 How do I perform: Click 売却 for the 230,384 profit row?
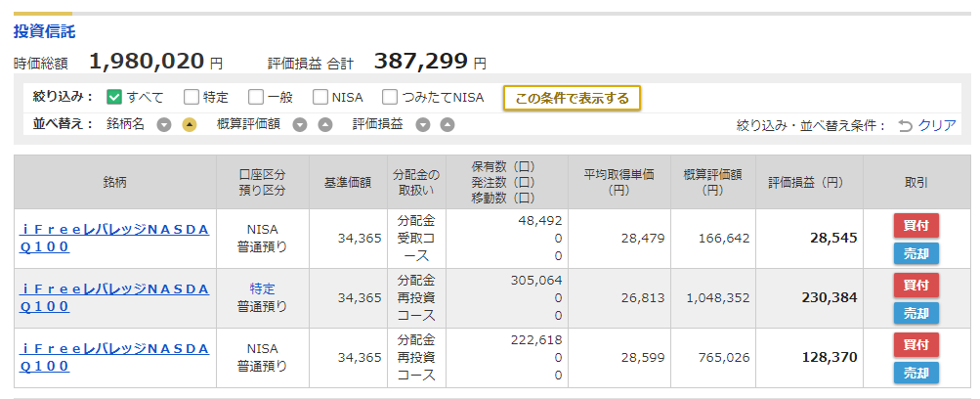916,313
